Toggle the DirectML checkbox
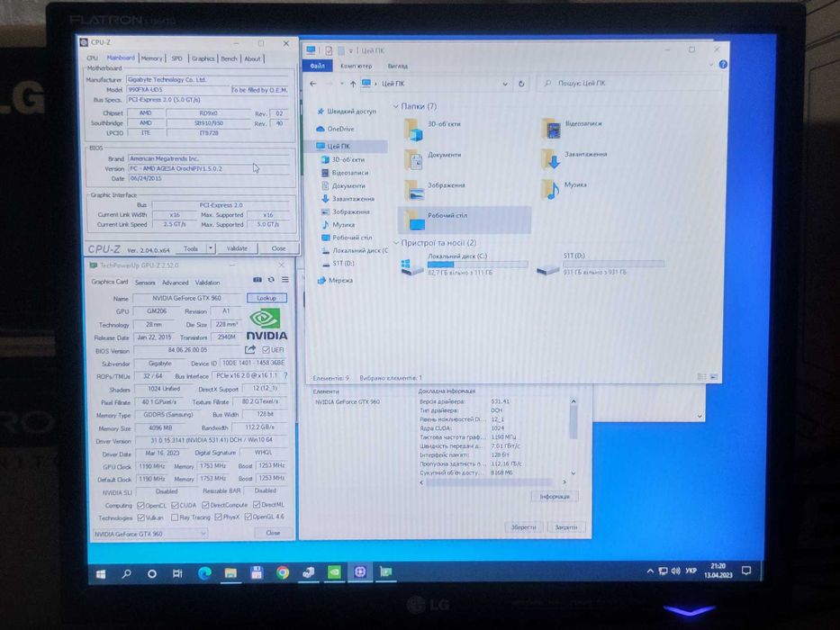The image size is (840, 630). (x=257, y=505)
